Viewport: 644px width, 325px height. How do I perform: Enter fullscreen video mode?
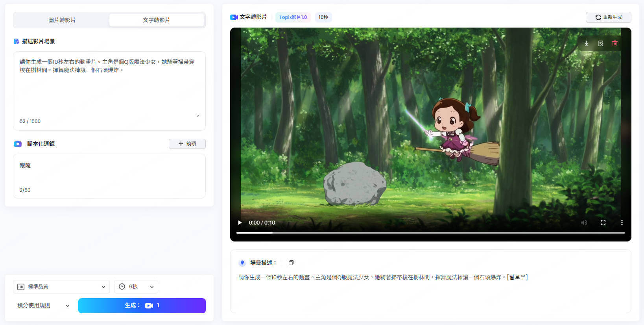(x=603, y=223)
